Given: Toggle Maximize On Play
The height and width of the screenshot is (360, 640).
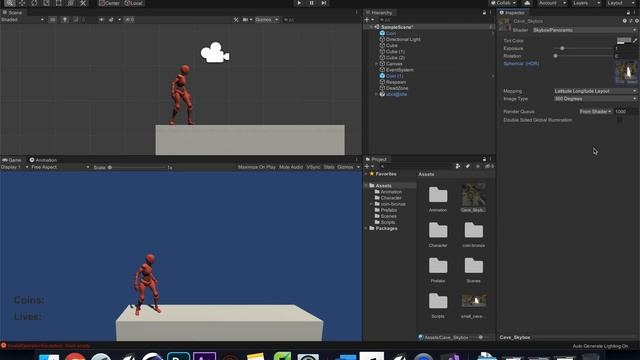Looking at the screenshot, I should tap(257, 167).
